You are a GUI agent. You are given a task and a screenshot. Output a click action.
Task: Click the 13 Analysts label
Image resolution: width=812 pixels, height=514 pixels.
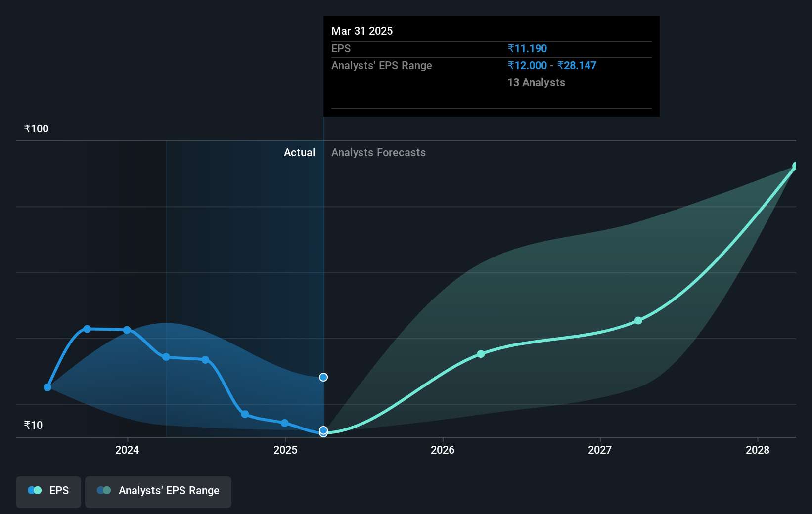[536, 82]
